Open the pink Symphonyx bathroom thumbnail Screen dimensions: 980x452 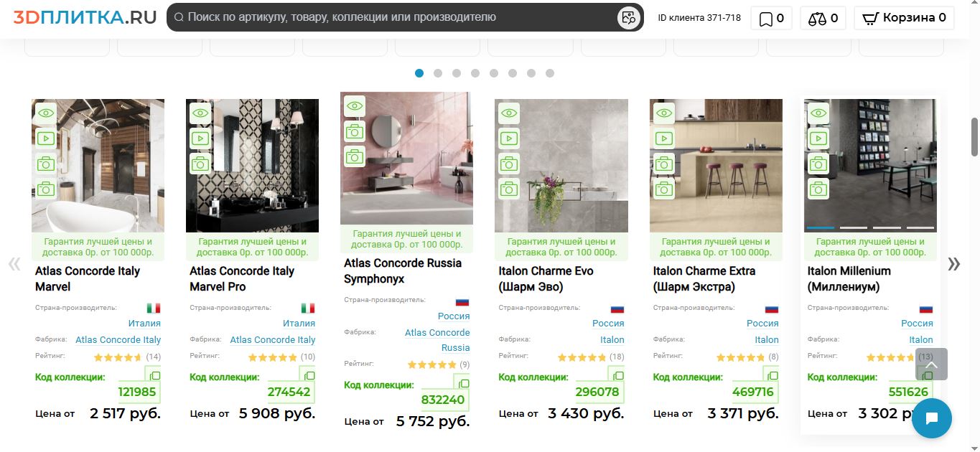[406, 159]
